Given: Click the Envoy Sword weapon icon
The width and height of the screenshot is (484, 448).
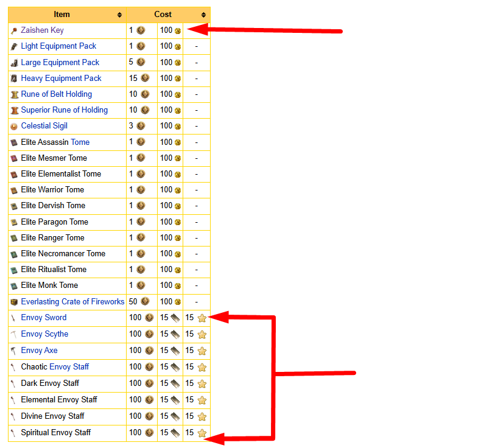Looking at the screenshot, I should pyautogui.click(x=13, y=318).
